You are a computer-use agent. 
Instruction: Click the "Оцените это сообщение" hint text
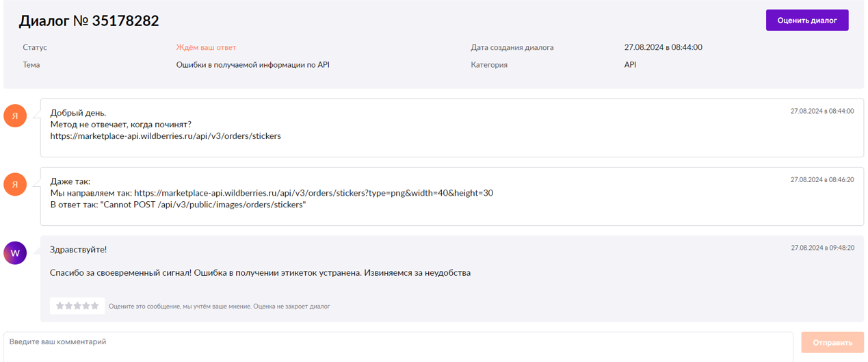click(219, 307)
